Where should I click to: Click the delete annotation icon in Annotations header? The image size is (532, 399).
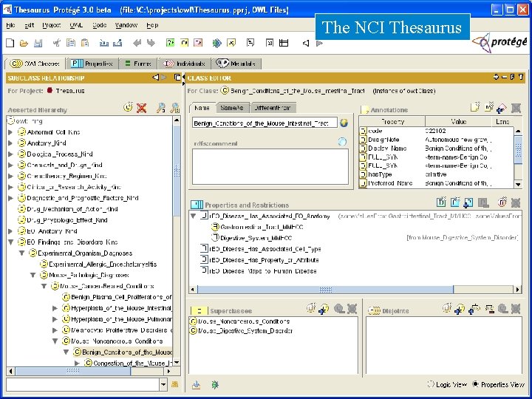pyautogui.click(x=516, y=108)
